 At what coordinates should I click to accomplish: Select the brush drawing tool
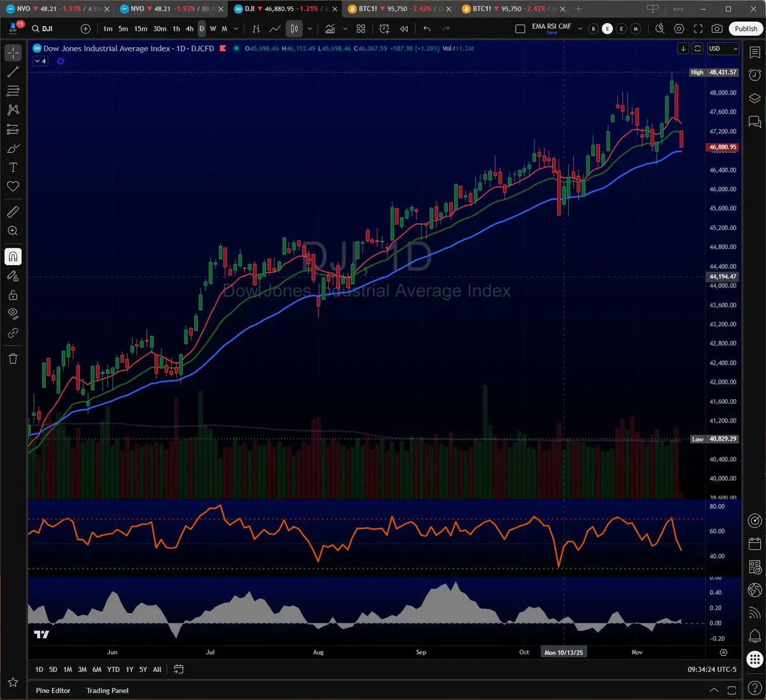tap(13, 148)
